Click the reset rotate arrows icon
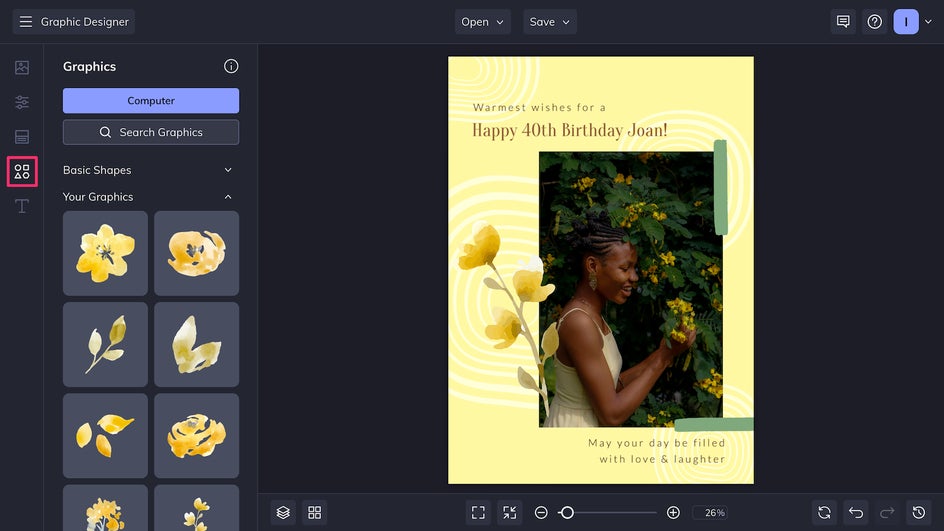Viewport: 944px width, 531px height. tap(824, 512)
